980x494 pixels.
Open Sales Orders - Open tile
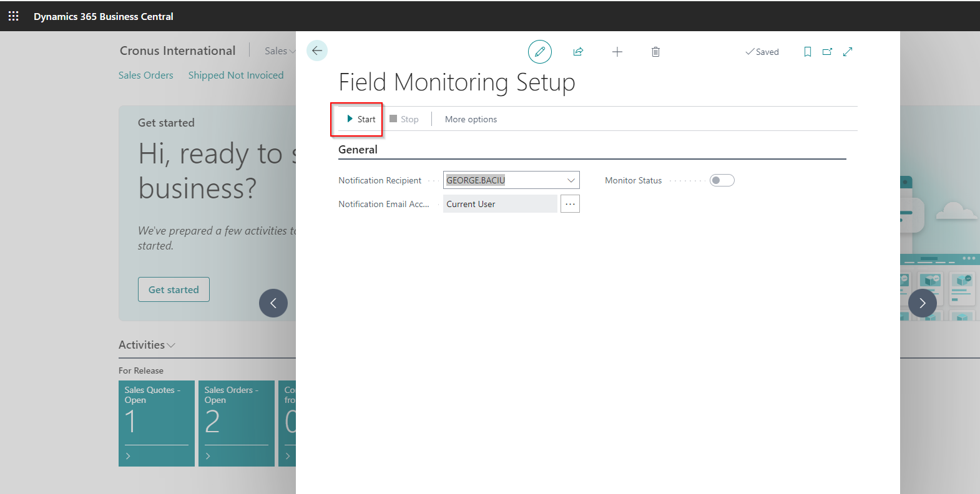(x=237, y=424)
